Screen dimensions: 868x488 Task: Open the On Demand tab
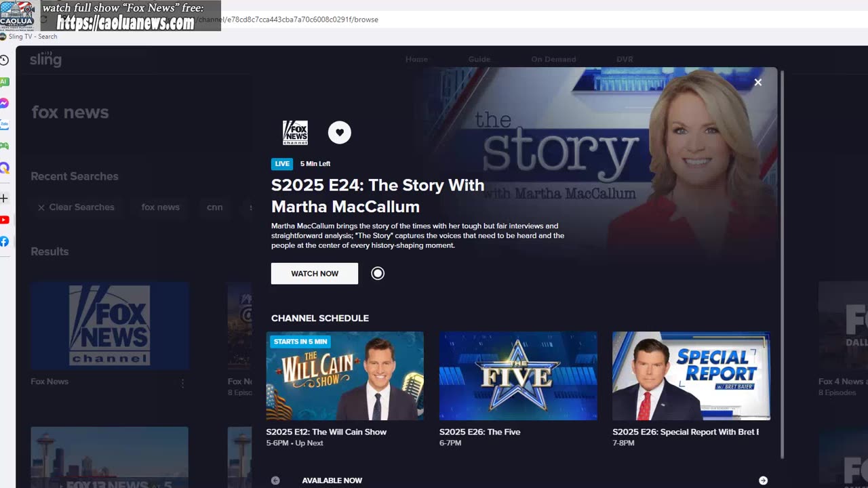(x=553, y=60)
